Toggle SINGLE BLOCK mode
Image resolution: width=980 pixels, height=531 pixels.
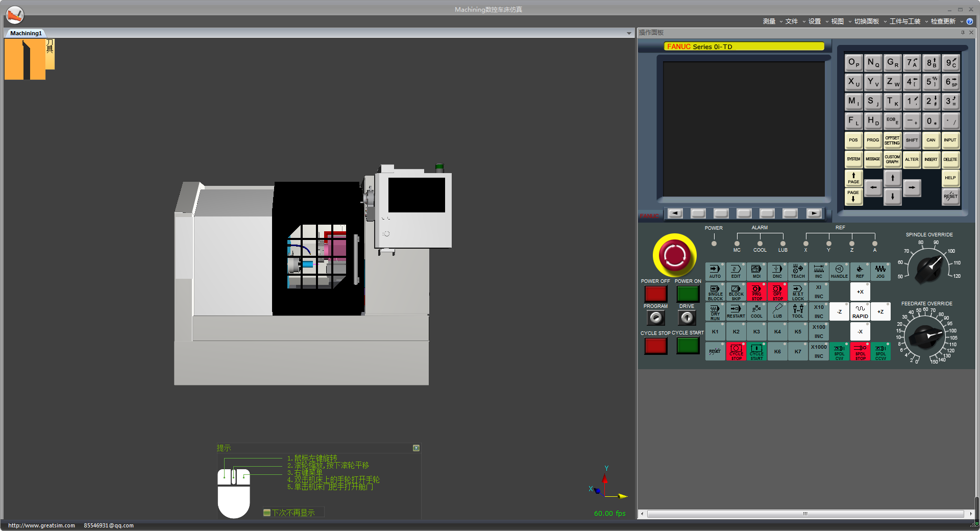[x=715, y=292]
